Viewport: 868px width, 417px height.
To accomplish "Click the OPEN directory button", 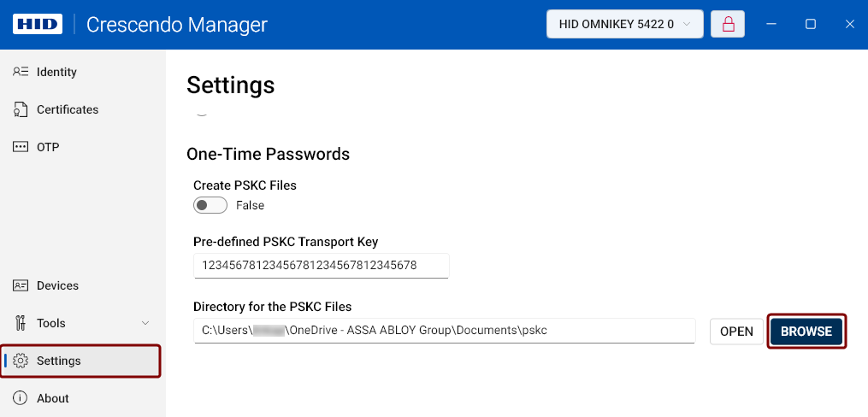I will point(737,332).
